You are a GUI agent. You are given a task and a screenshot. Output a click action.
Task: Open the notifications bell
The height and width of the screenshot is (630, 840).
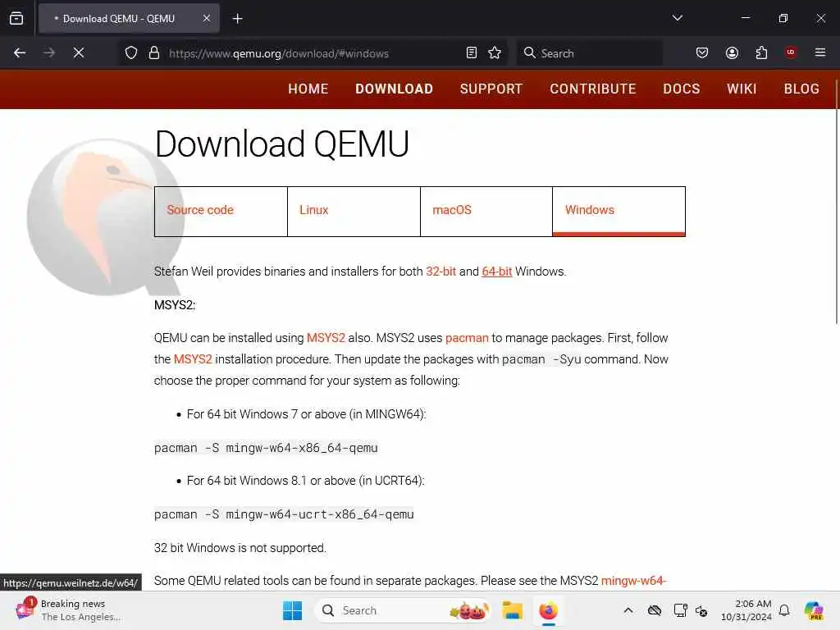coord(784,610)
